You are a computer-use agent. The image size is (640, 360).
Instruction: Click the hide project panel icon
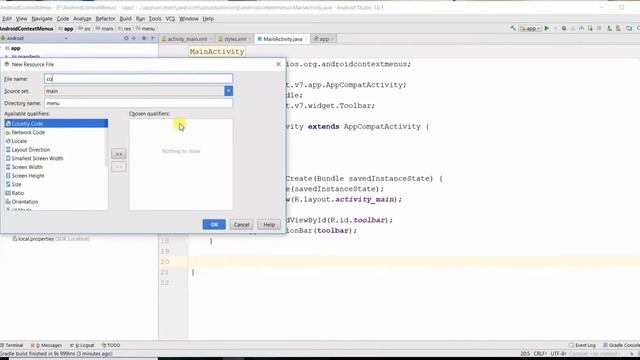(153, 38)
